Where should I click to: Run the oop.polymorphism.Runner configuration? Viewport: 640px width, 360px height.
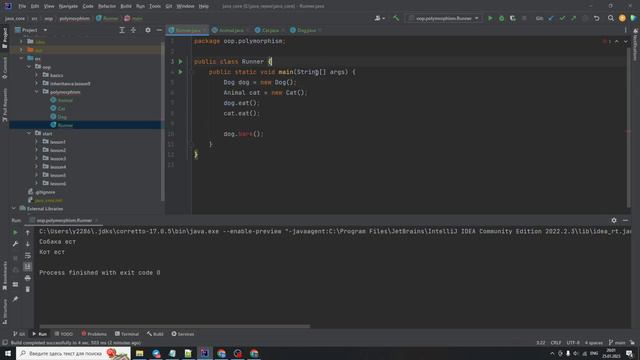point(490,18)
